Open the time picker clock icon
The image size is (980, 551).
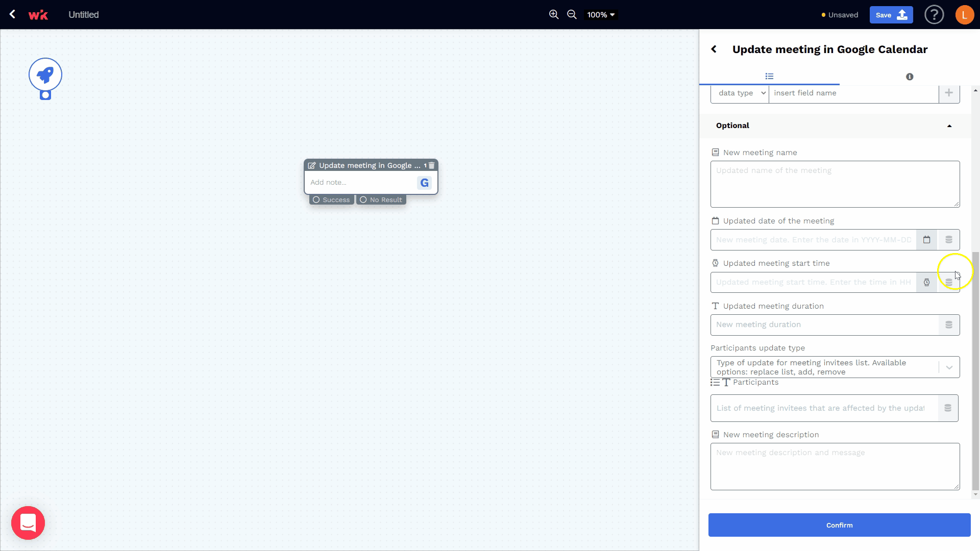[x=926, y=282]
